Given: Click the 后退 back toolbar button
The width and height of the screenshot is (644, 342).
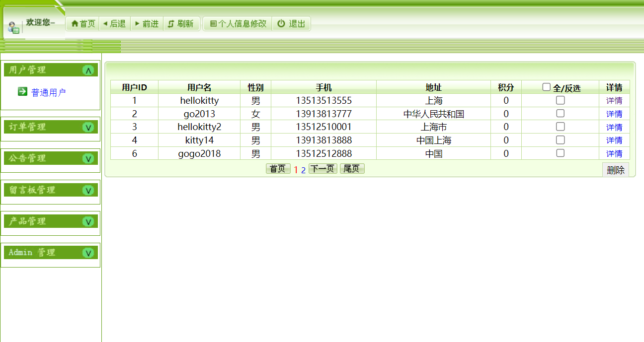Looking at the screenshot, I should click(x=114, y=23).
